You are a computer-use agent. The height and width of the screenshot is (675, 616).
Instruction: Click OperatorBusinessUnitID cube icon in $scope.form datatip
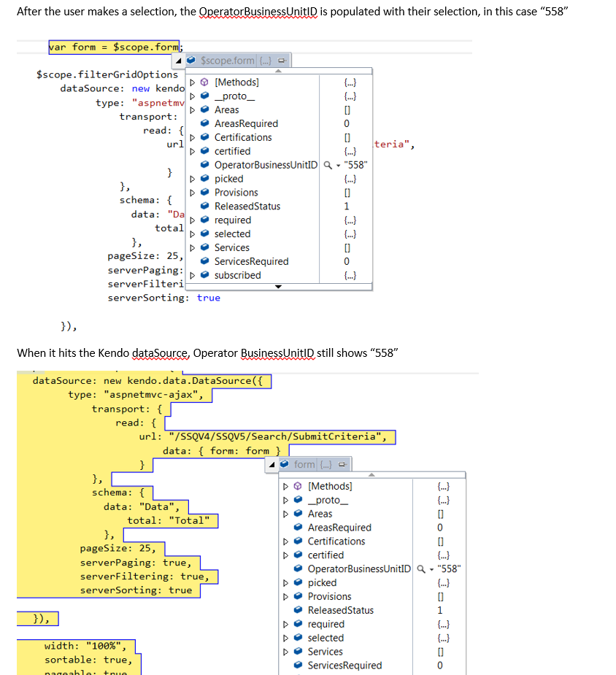tap(205, 165)
